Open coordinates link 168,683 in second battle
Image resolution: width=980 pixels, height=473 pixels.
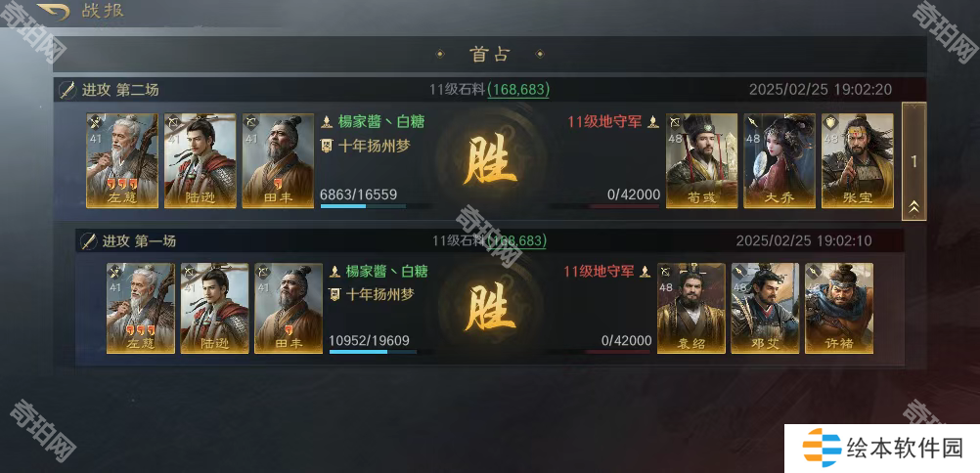point(518,90)
